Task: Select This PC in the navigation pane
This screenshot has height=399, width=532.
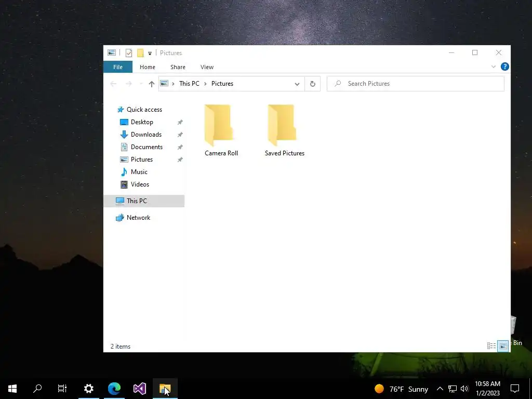Action: point(144,201)
